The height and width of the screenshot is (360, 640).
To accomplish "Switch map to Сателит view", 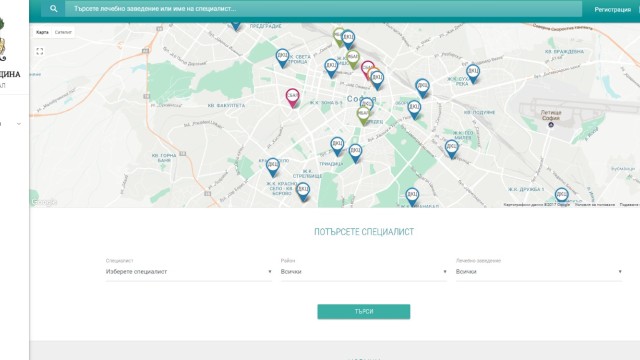I will 63,32.
